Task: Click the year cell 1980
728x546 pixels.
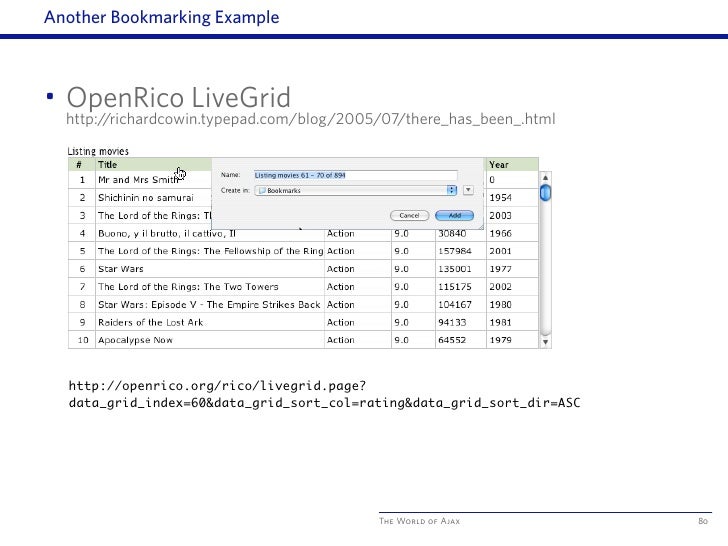Action: (500, 305)
